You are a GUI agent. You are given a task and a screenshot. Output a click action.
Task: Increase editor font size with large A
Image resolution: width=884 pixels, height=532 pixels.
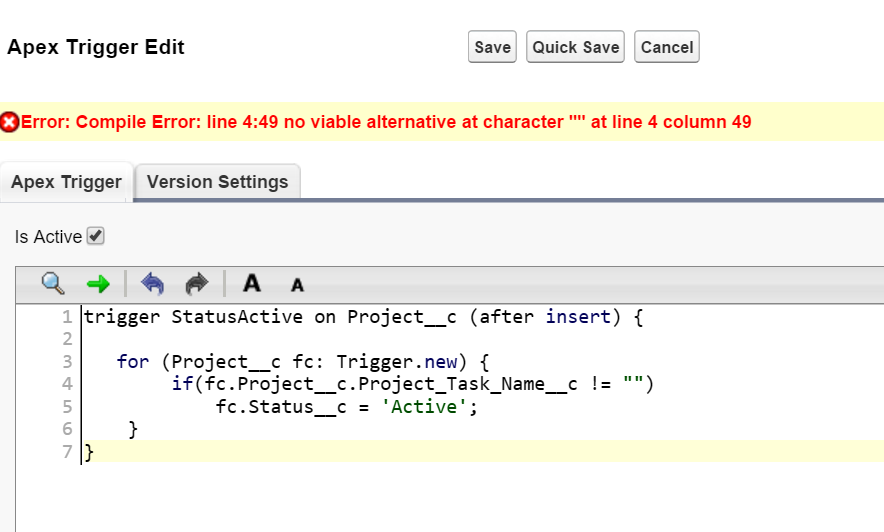pos(252,283)
